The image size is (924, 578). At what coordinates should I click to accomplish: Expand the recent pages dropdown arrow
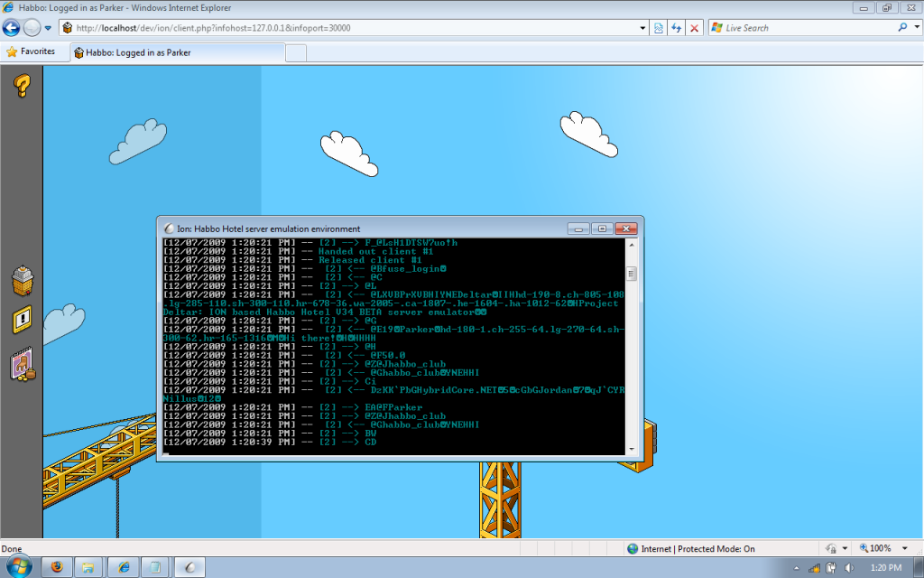pyautogui.click(x=49, y=28)
